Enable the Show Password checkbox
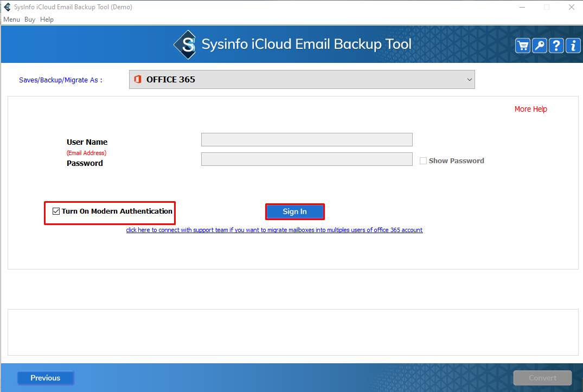 point(424,161)
